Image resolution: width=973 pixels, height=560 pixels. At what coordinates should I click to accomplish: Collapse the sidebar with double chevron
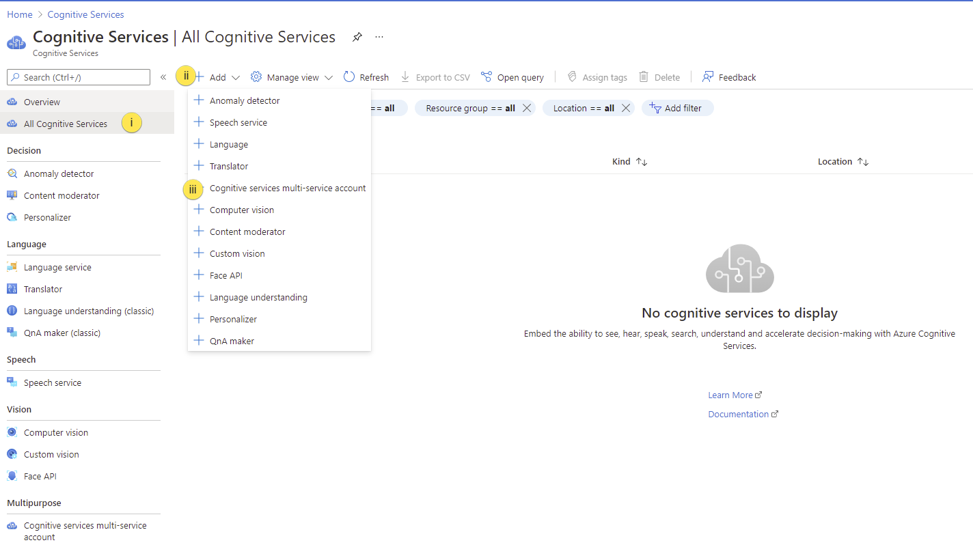pos(163,77)
